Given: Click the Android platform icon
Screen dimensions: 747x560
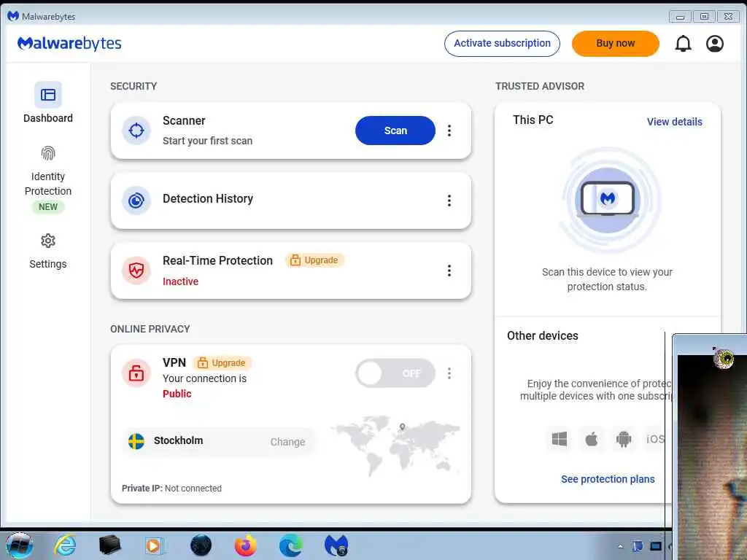Looking at the screenshot, I should click(623, 439).
